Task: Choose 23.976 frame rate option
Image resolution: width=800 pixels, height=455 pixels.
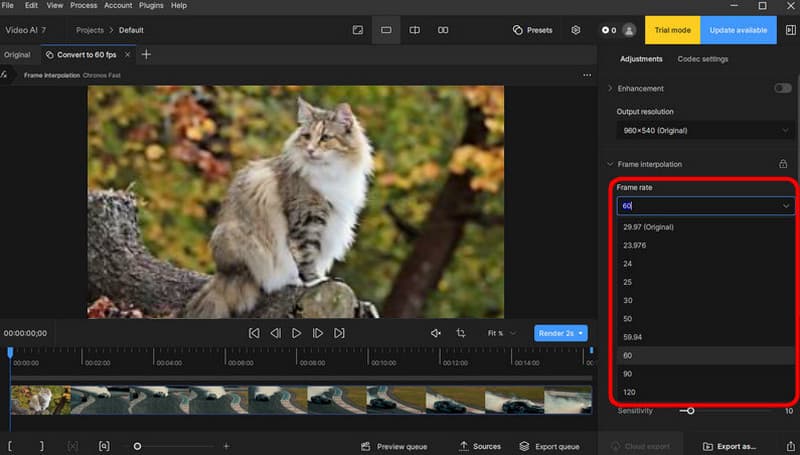Action: point(705,245)
